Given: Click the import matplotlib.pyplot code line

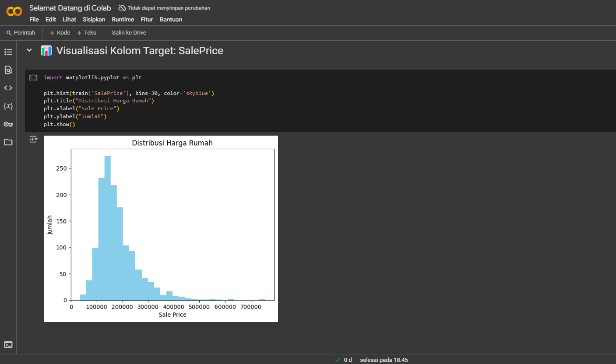Looking at the screenshot, I should (92, 77).
